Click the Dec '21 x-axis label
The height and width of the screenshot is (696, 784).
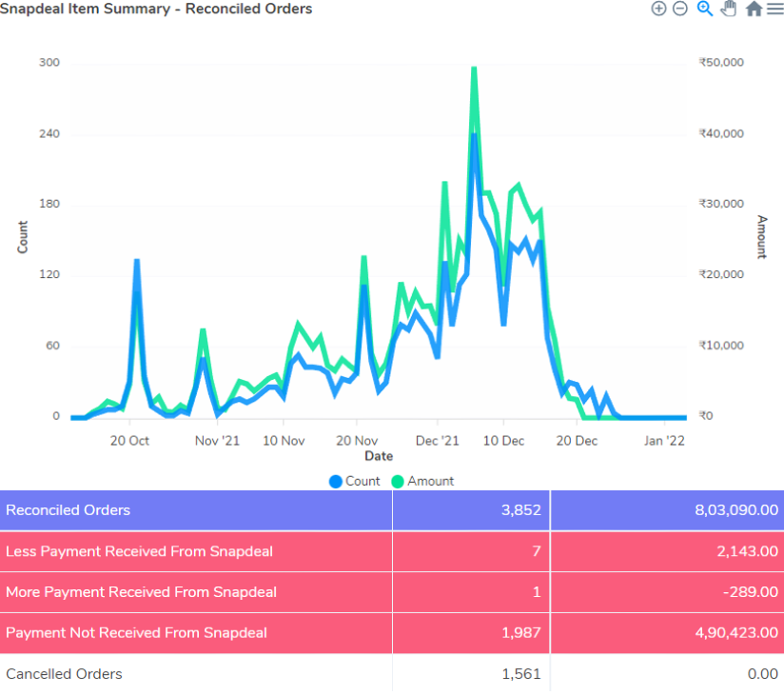click(x=437, y=441)
